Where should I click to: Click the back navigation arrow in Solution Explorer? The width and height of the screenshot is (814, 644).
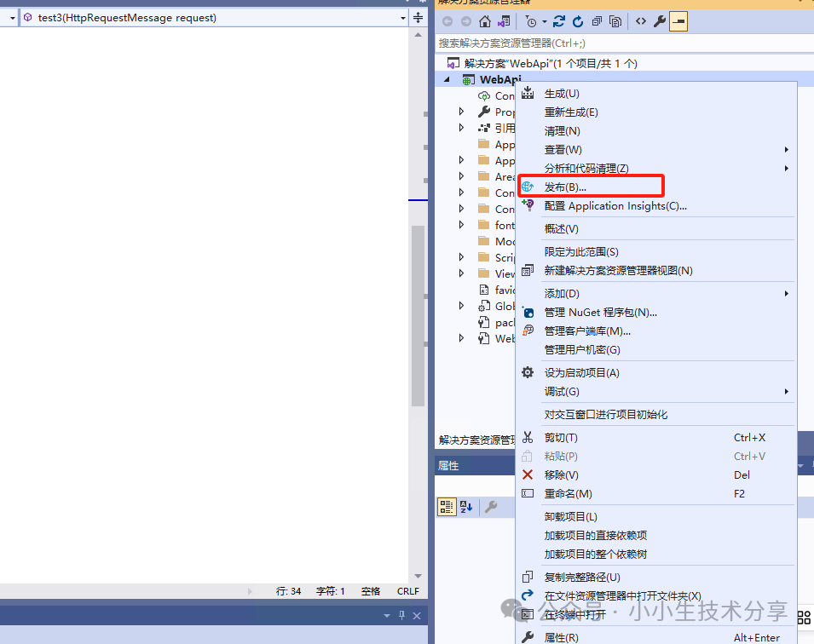(447, 21)
